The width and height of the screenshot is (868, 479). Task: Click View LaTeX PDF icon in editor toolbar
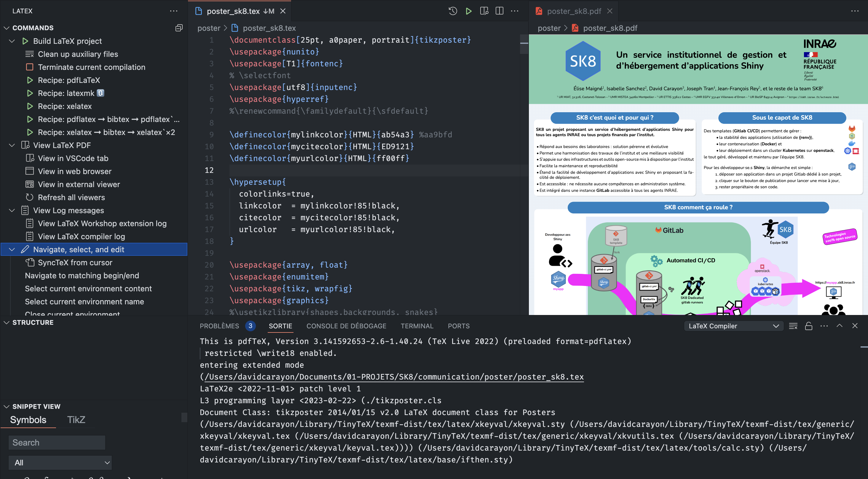484,11
